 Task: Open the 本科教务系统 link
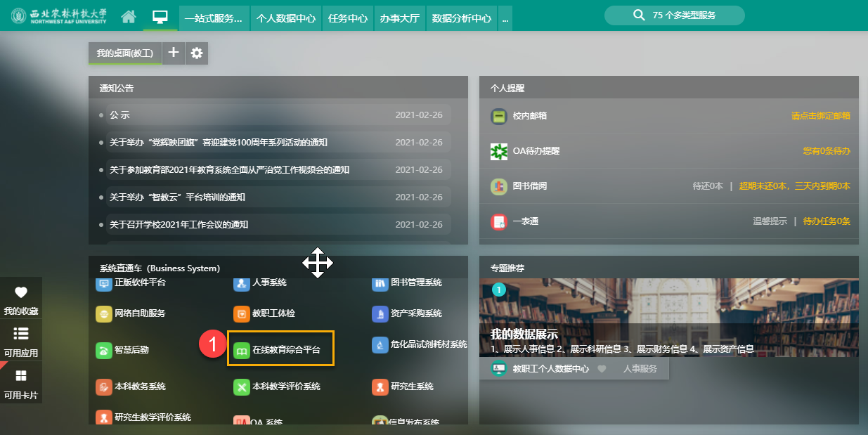(140, 387)
